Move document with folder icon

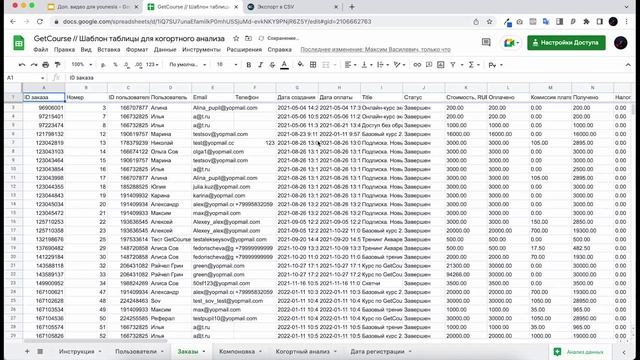click(x=248, y=38)
